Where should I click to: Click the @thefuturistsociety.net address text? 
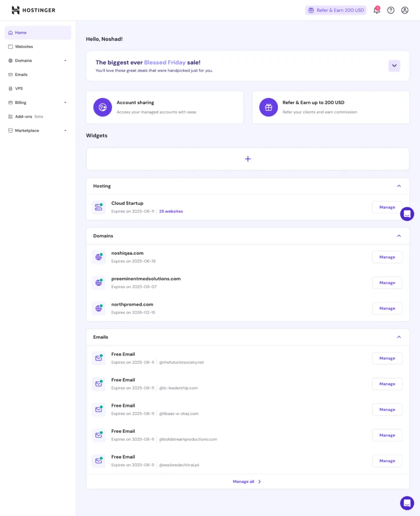pyautogui.click(x=182, y=362)
